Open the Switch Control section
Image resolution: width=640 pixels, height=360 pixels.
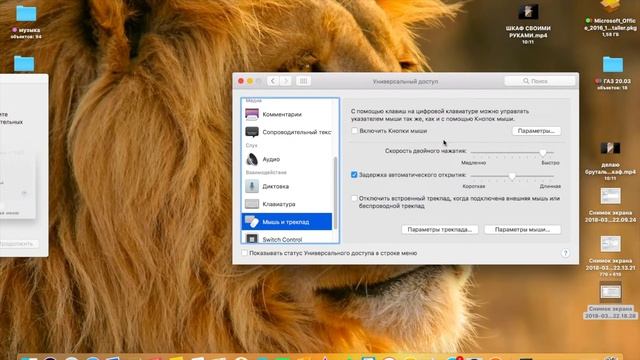click(x=287, y=238)
